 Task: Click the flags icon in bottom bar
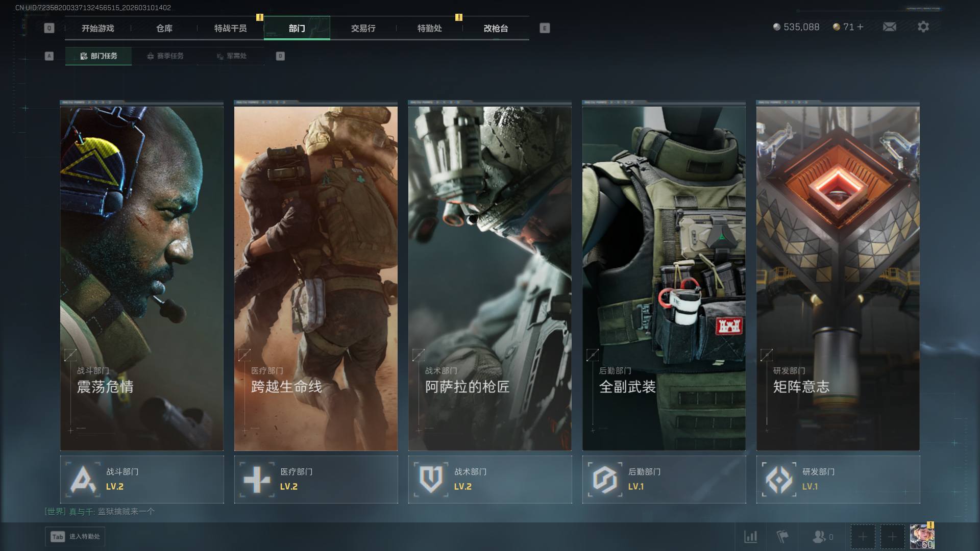(782, 537)
